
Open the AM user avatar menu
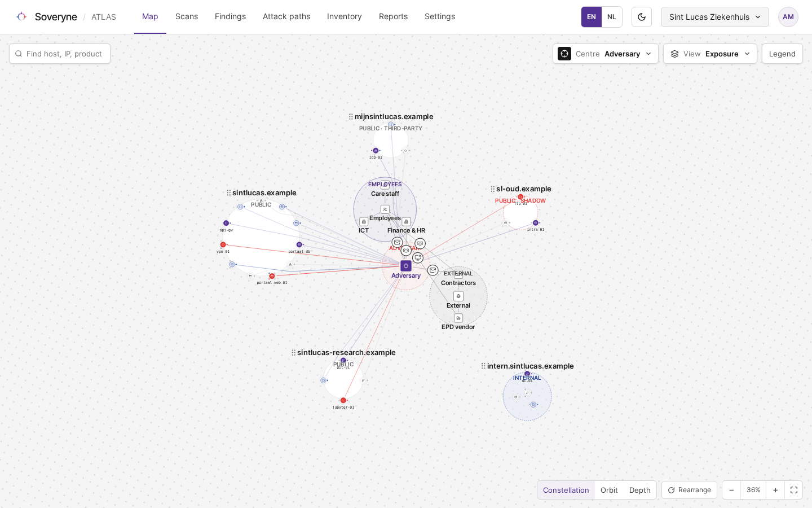pyautogui.click(x=788, y=17)
